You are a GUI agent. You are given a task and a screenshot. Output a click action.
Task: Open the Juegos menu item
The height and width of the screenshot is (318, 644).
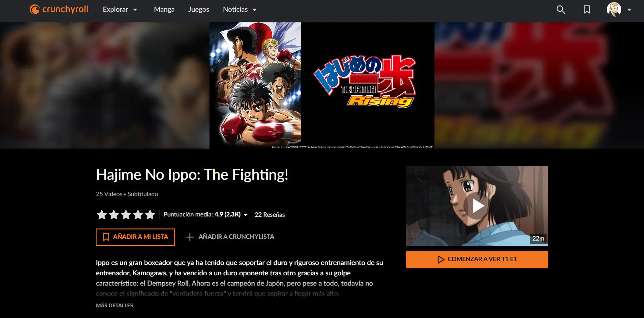point(198,10)
